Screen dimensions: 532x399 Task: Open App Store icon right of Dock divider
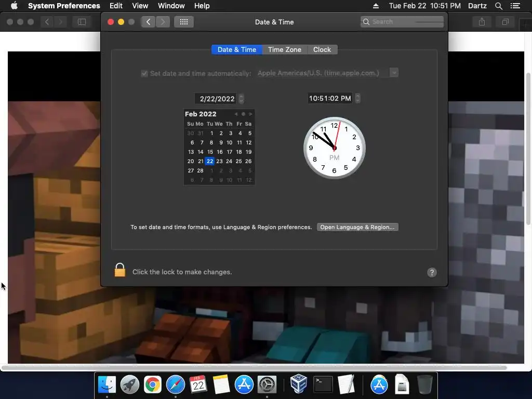[x=379, y=385]
